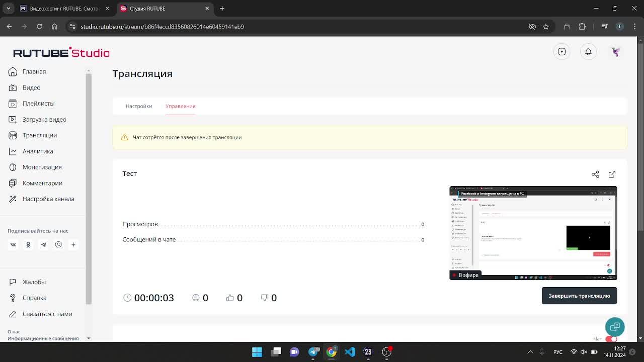Click the О нас footer link
Viewport: 644px width, 362px height.
[x=14, y=332]
